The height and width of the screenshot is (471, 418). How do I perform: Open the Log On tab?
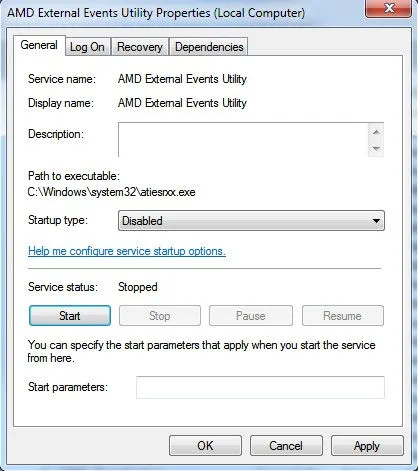[x=87, y=47]
